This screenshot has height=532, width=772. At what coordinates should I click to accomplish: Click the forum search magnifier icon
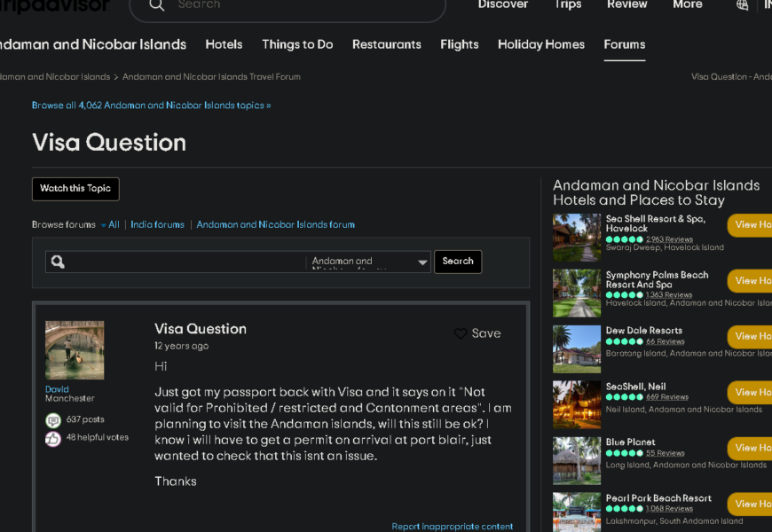click(x=59, y=262)
